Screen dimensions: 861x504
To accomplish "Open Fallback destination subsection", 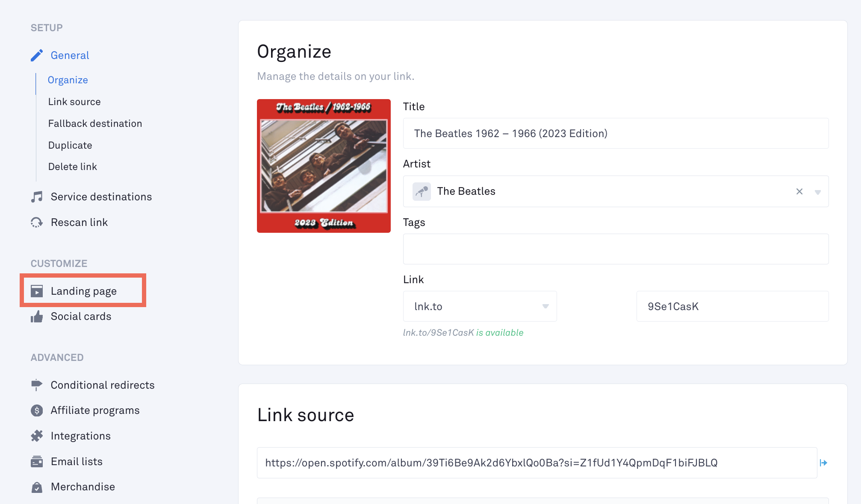I will click(x=95, y=123).
